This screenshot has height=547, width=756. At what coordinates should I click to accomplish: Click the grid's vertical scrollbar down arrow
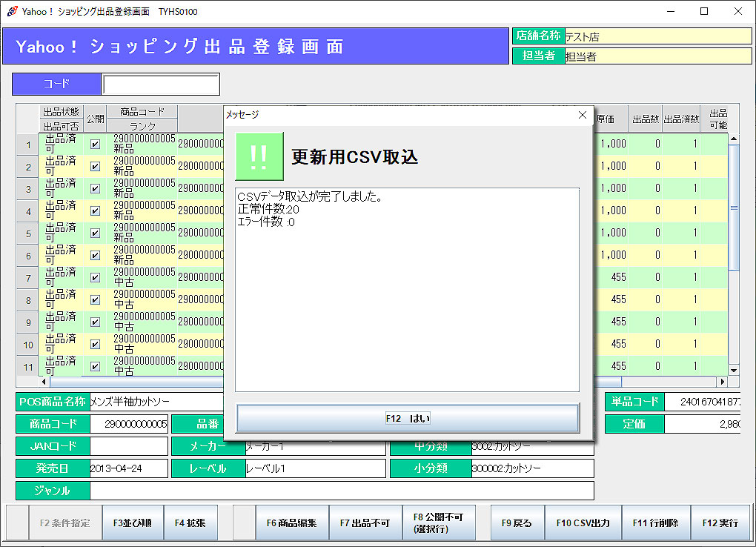pos(734,370)
